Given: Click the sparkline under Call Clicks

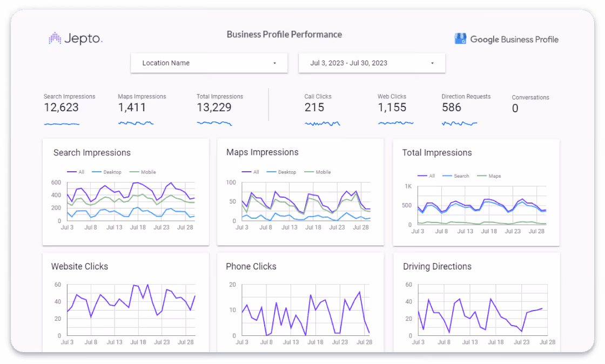Looking at the screenshot, I should 322,123.
